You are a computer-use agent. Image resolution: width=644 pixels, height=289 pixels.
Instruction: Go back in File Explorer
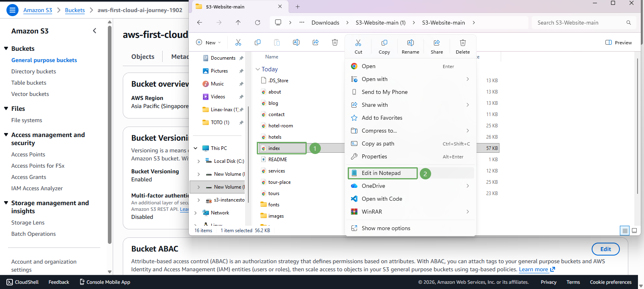pyautogui.click(x=200, y=23)
